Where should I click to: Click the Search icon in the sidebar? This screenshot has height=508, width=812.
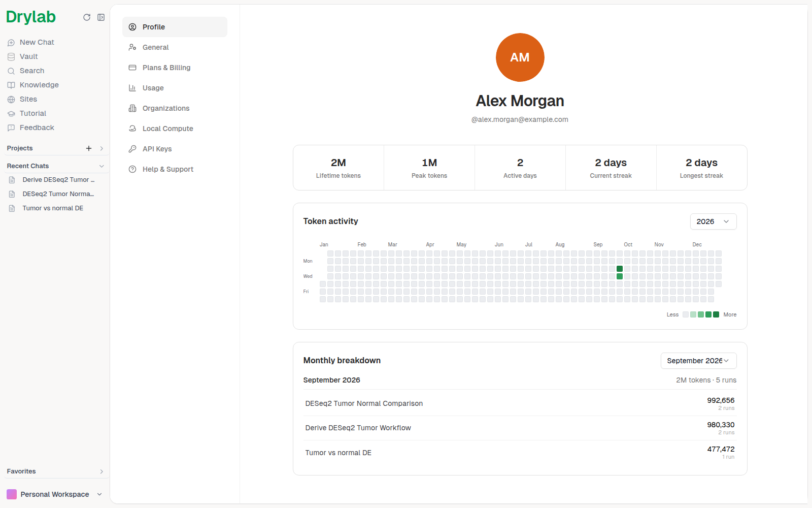coord(11,71)
